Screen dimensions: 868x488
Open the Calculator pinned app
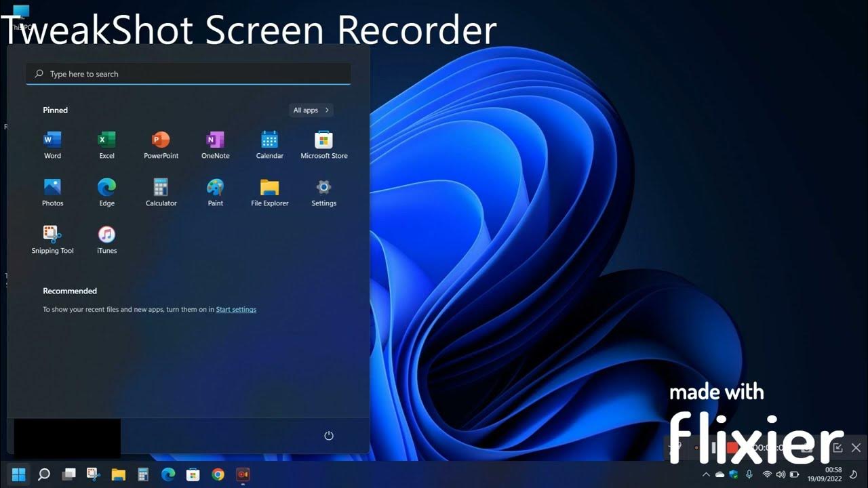coord(161,192)
